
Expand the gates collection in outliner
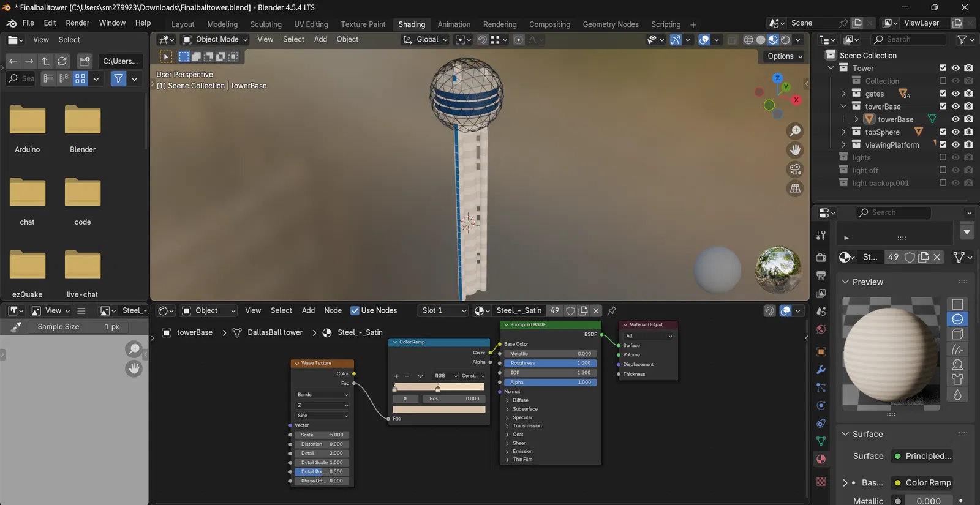(x=843, y=94)
